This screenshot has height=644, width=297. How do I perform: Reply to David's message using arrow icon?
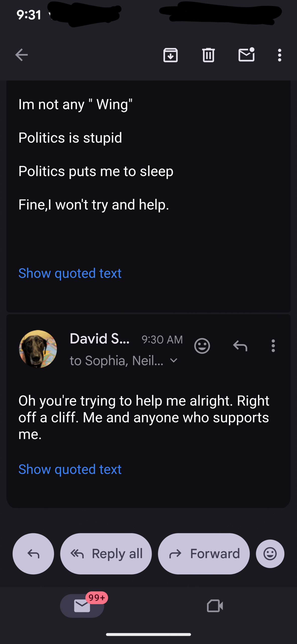240,346
